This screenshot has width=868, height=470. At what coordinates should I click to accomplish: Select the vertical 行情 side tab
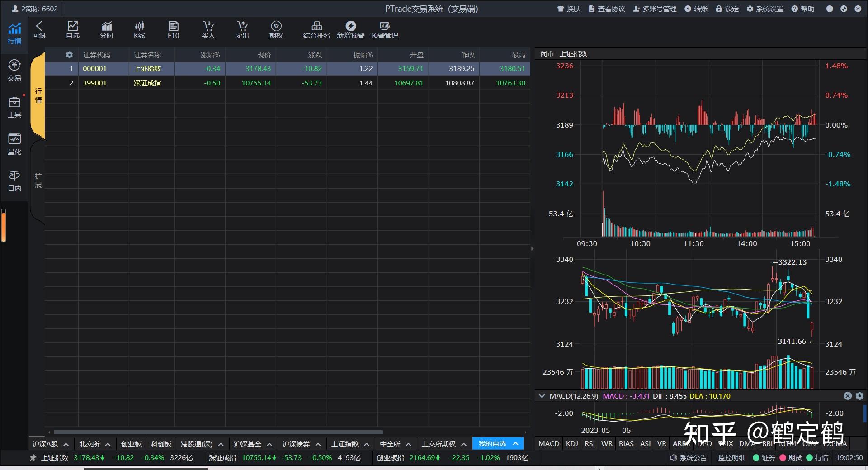[38, 95]
